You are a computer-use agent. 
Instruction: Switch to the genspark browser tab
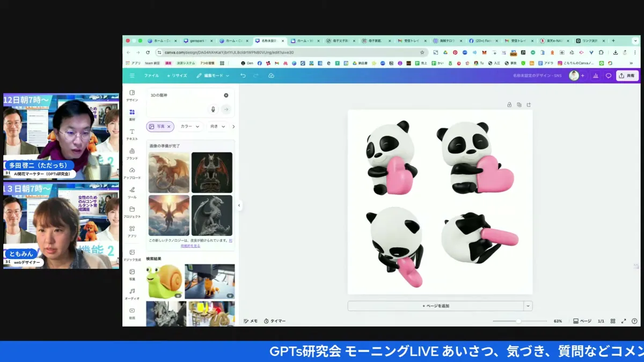196,41
